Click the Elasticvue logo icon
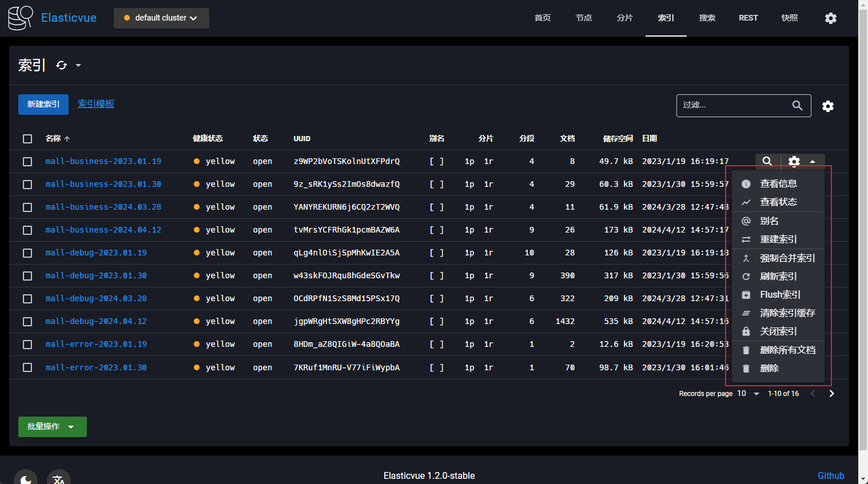Screen dimensions: 868x484 (21, 18)
